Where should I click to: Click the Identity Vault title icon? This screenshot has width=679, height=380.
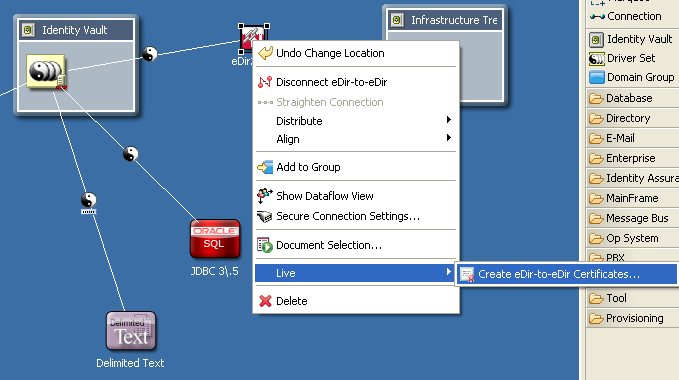point(29,30)
